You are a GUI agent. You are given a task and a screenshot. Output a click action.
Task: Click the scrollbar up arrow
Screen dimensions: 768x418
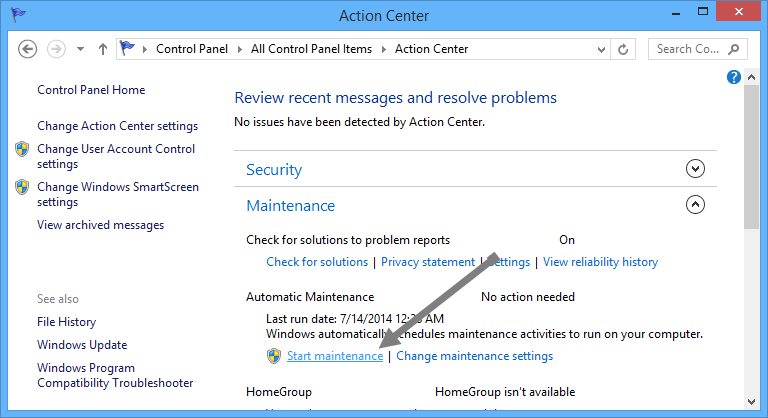point(751,77)
